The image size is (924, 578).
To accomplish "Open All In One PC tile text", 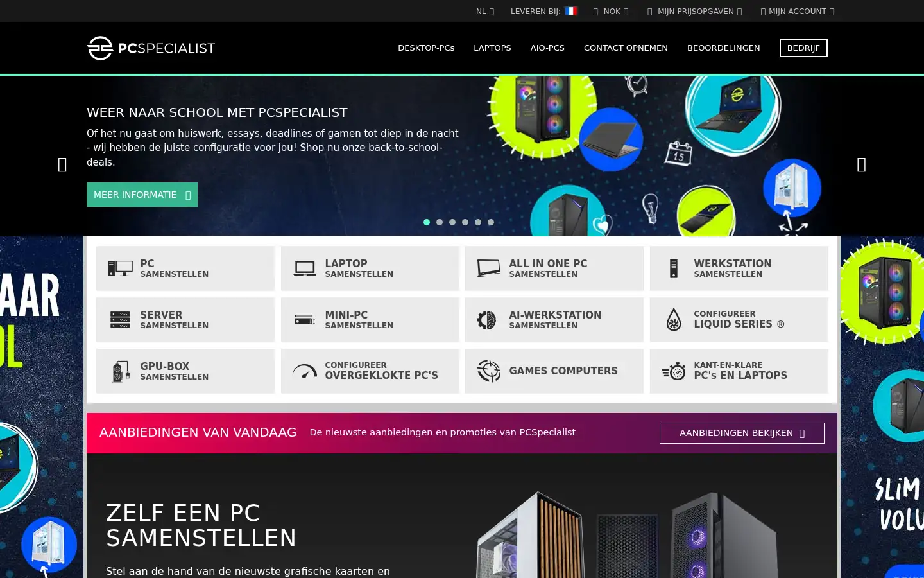I will pyautogui.click(x=548, y=268).
